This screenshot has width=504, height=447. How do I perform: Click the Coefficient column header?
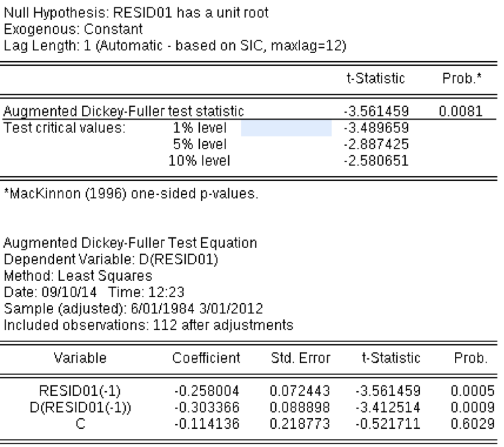pyautogui.click(x=206, y=359)
